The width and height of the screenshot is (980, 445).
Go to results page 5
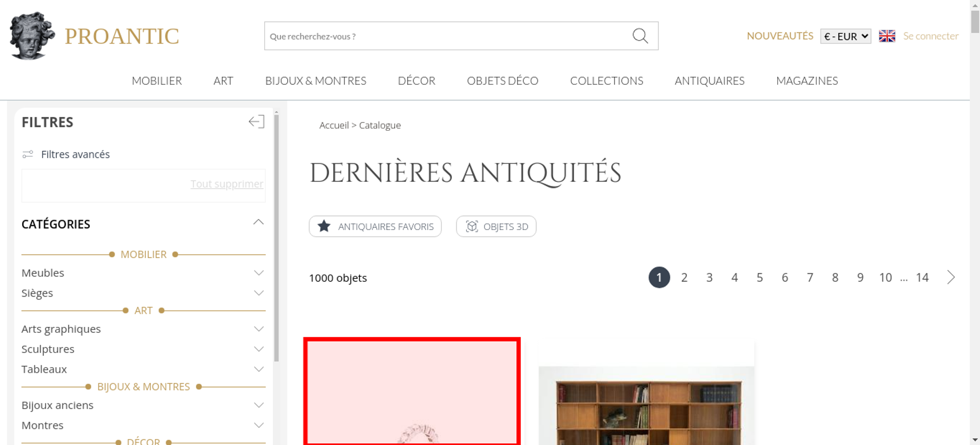click(759, 278)
